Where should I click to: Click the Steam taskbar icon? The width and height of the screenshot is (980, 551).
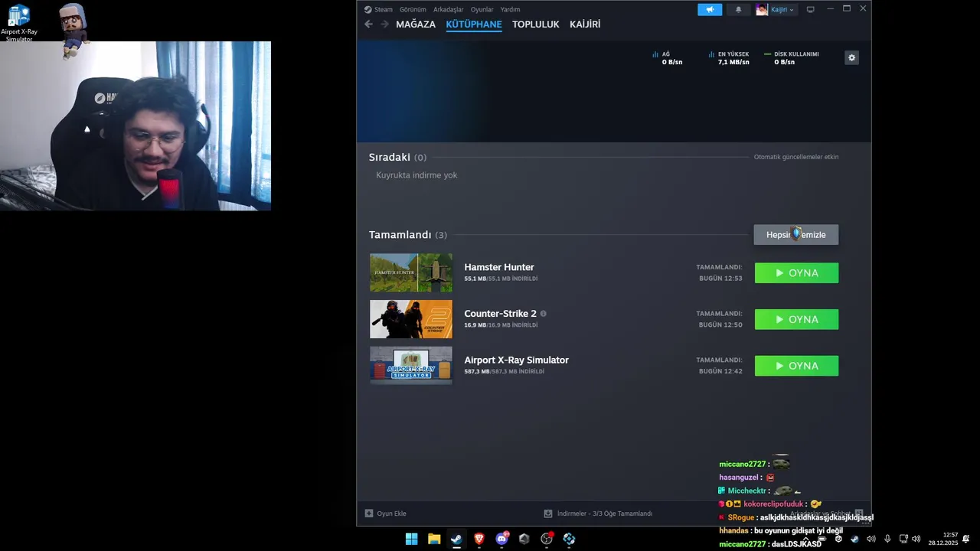pyautogui.click(x=456, y=539)
